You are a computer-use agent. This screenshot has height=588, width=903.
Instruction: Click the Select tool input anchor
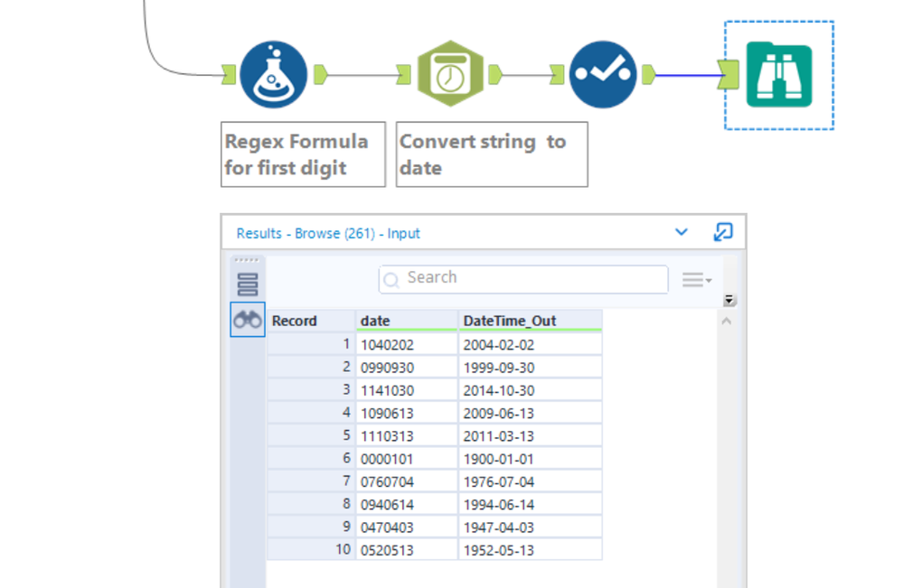[x=557, y=74]
